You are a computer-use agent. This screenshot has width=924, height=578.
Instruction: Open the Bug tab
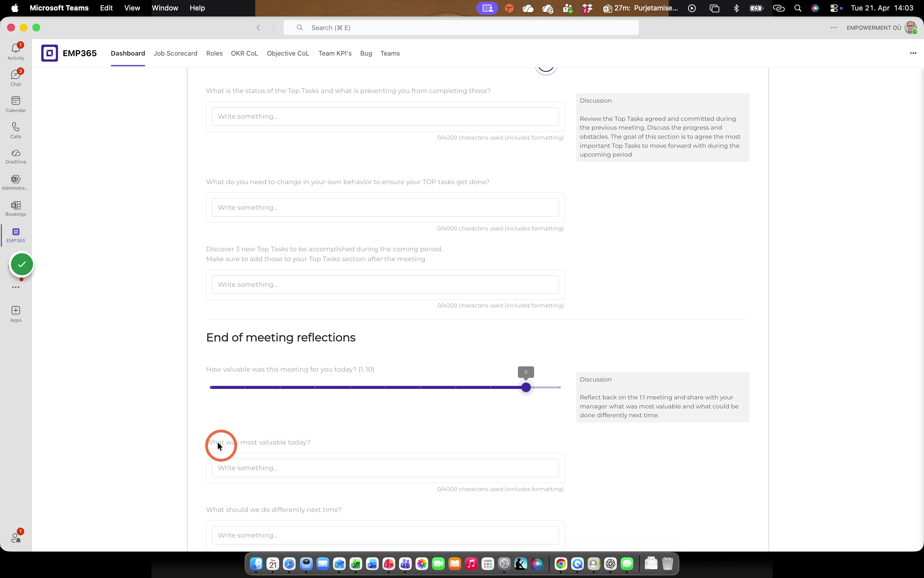pyautogui.click(x=366, y=53)
